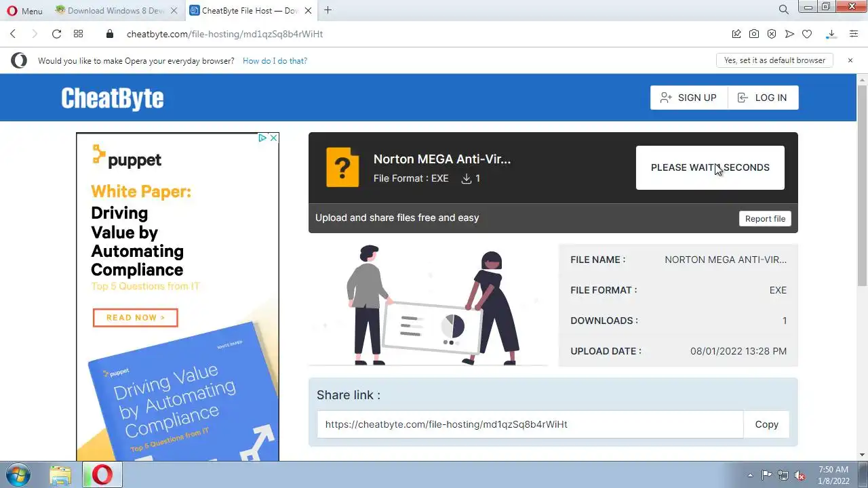Click the download count icon next to 1
868x488 pixels.
click(x=467, y=178)
